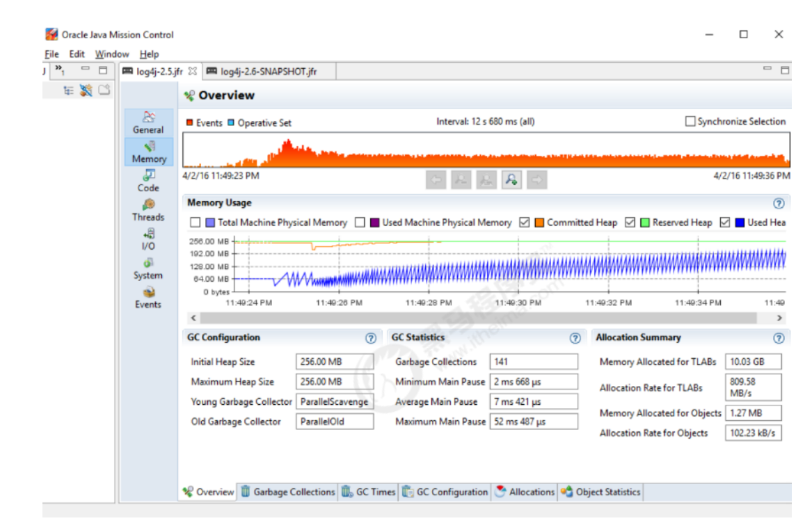This screenshot has height=530, width=812.
Task: Click the Maximum Main Pause value field
Action: click(534, 421)
